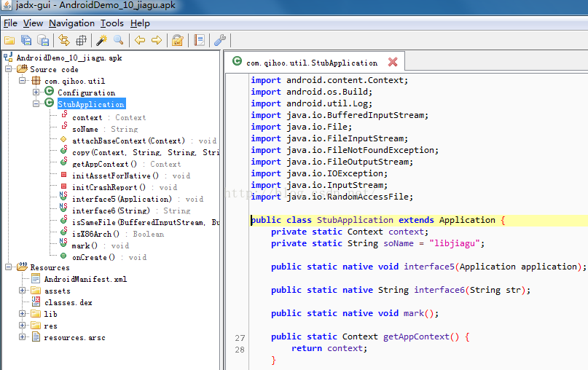The image size is (588, 370).
Task: Toggle the deobfuscation lock icon
Action: (x=176, y=40)
